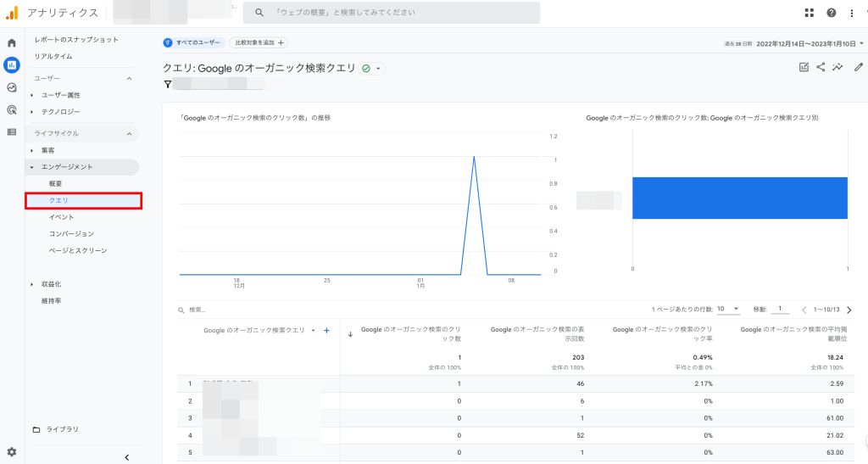Click the Google Analytics logo
The height and width of the screenshot is (464, 868).
(12, 12)
